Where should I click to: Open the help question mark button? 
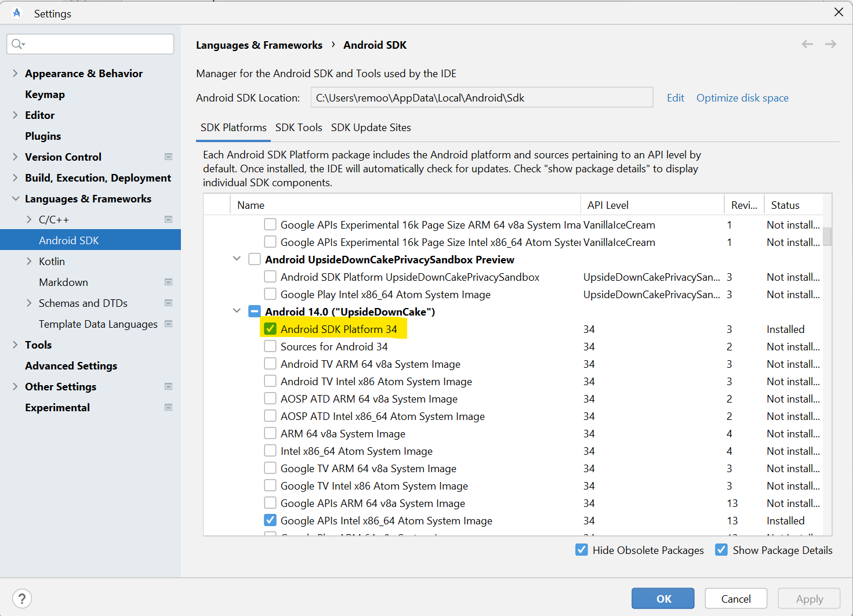point(22,599)
